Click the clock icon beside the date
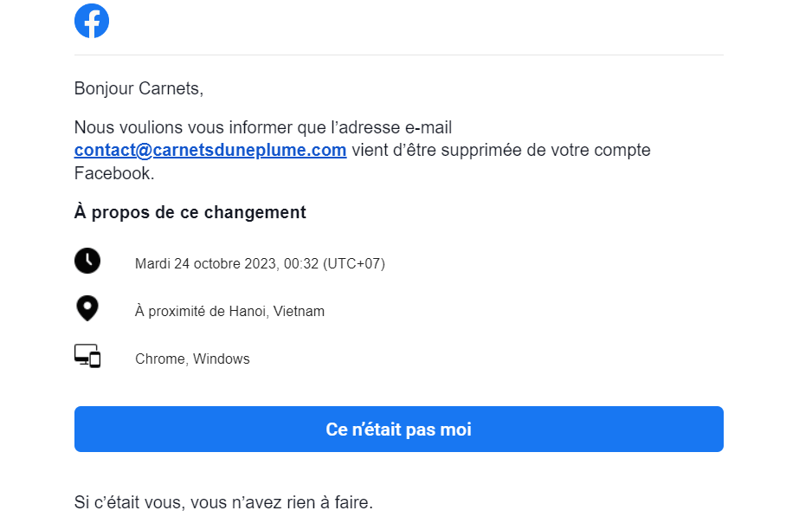The width and height of the screenshot is (812, 517). click(87, 261)
